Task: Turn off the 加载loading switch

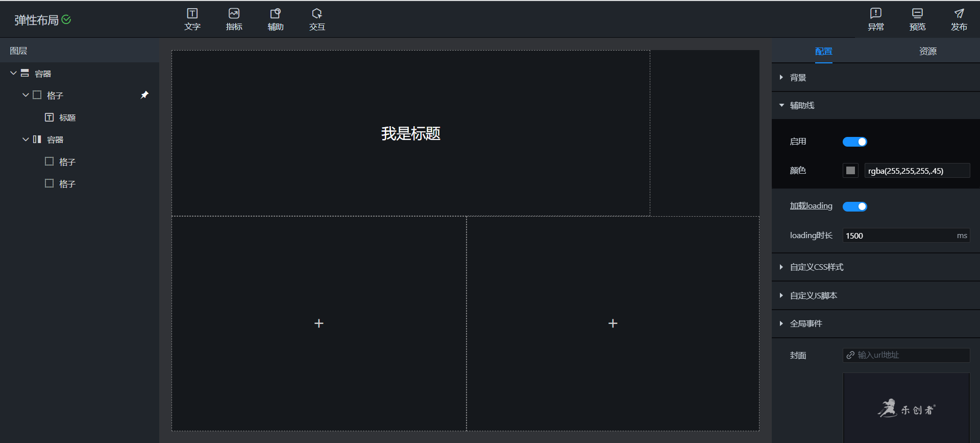Action: (x=854, y=206)
